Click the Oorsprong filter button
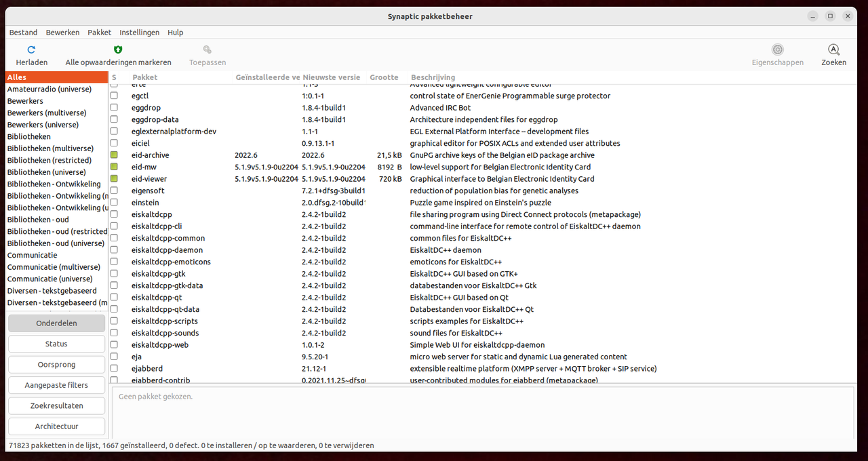The height and width of the screenshot is (461, 868). [x=56, y=365]
